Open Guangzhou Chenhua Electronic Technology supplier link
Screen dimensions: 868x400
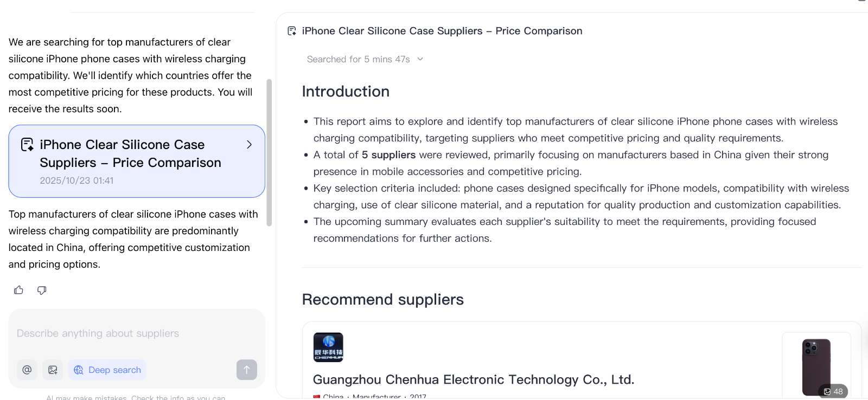pyautogui.click(x=473, y=379)
